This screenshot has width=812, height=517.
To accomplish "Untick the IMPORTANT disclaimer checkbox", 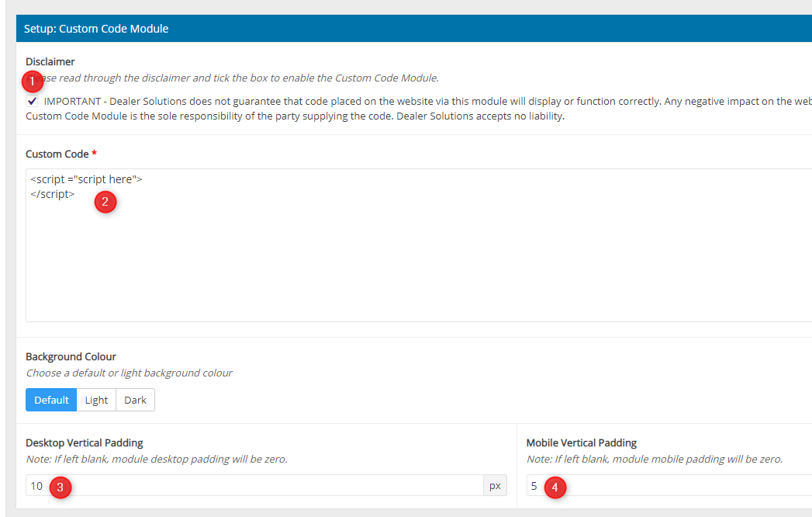I will [x=32, y=101].
